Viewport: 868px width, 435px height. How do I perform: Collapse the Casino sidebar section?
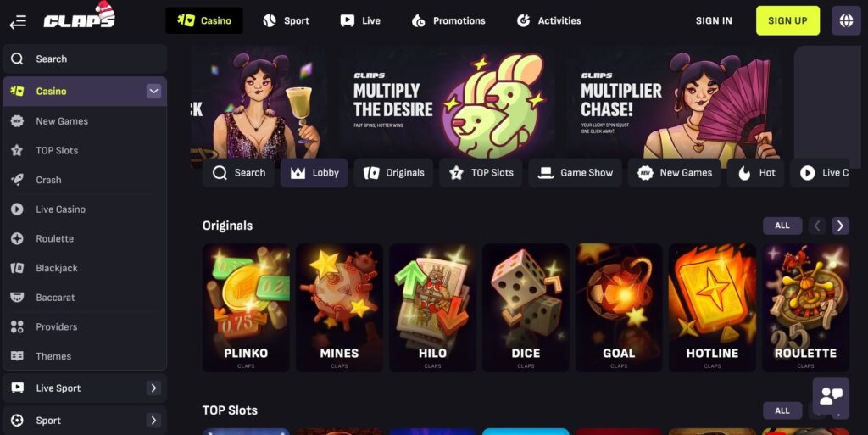tap(153, 92)
